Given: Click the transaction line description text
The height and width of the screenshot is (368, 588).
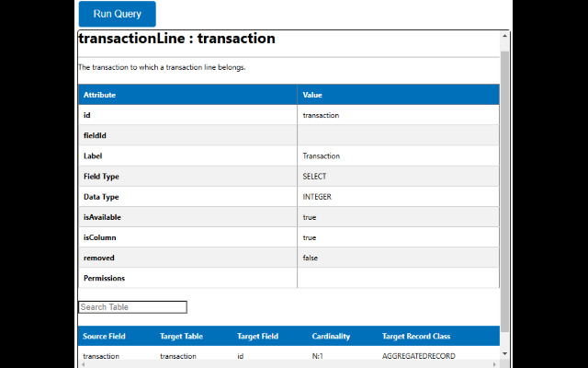Looking at the screenshot, I should [x=162, y=67].
